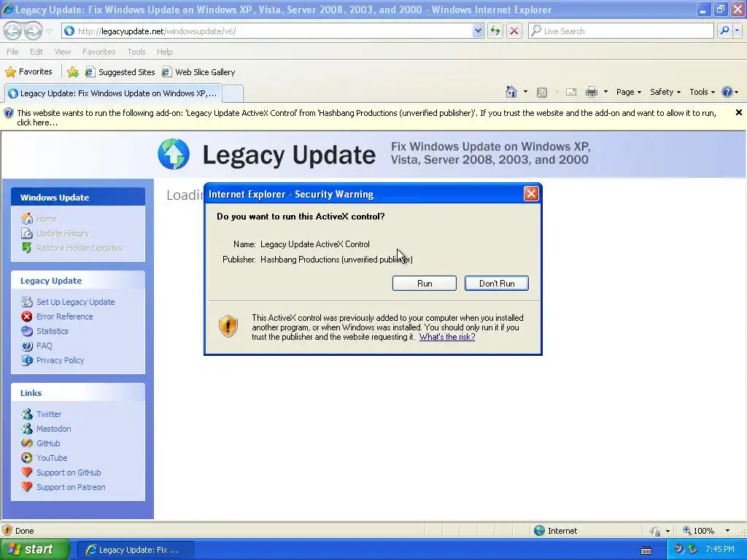747x560 pixels.
Task: Open the Page dropdown menu
Action: tap(628, 92)
